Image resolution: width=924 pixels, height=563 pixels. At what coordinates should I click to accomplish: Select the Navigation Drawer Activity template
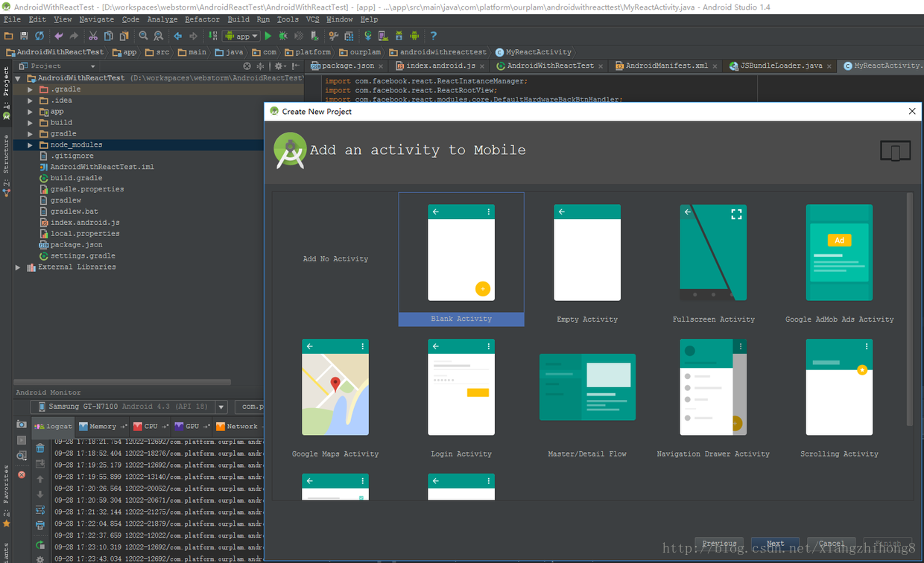[713, 394]
